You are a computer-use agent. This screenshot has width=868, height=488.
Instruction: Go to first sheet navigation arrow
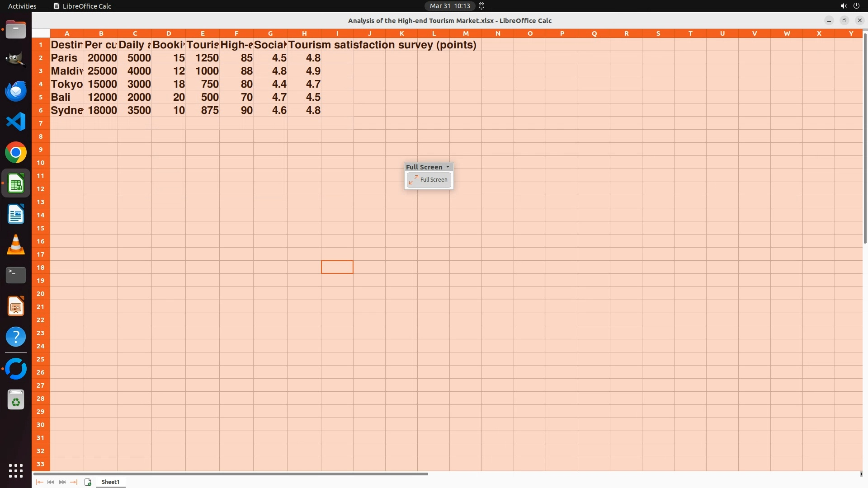click(40, 482)
